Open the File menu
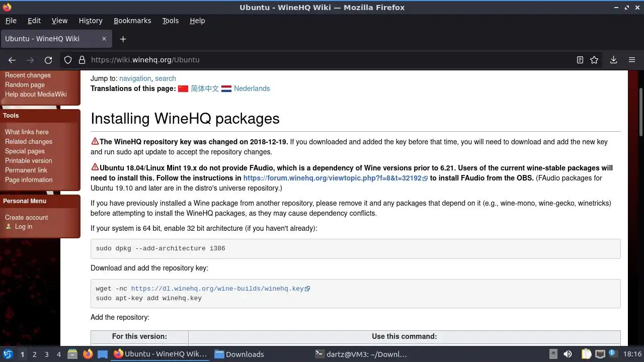The image size is (644, 362). [x=11, y=21]
